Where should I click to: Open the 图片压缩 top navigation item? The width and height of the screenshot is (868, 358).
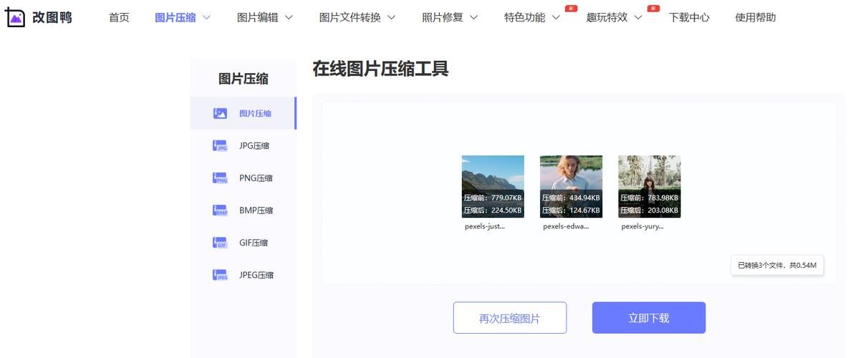[x=175, y=17]
